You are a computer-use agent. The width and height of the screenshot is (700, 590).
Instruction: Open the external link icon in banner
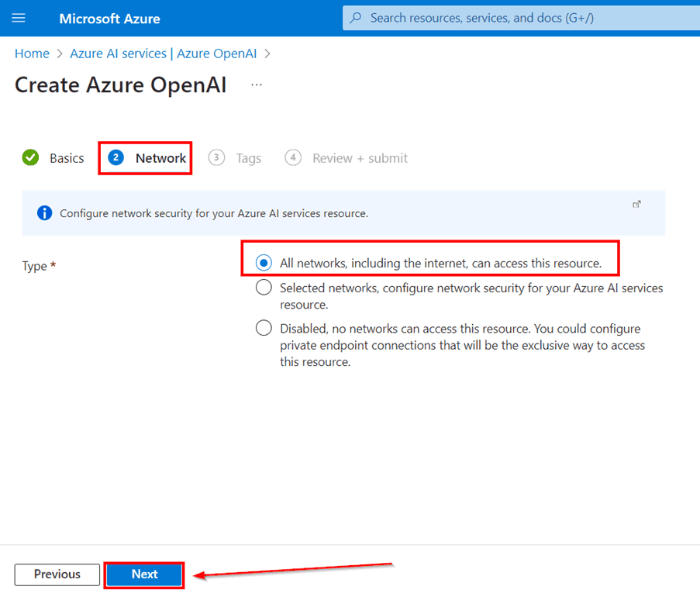tap(636, 205)
